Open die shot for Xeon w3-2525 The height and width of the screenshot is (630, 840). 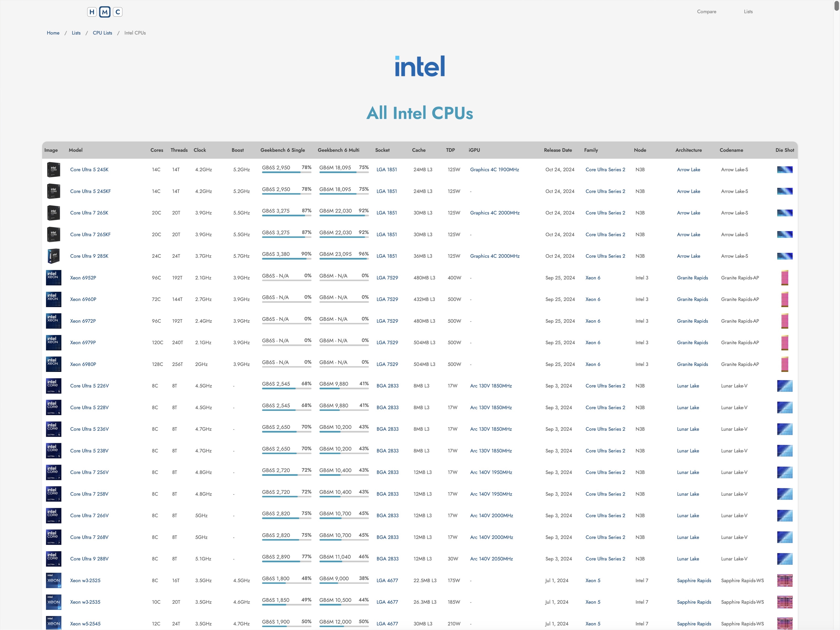[x=785, y=580]
